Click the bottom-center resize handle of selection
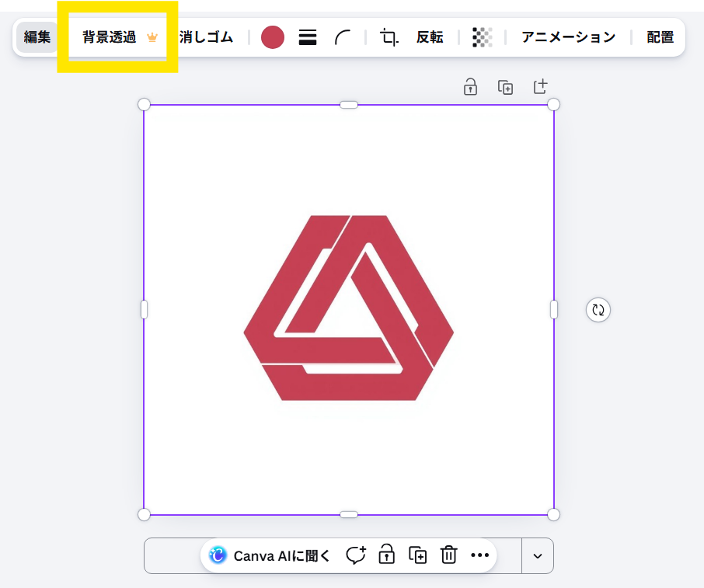 [349, 514]
